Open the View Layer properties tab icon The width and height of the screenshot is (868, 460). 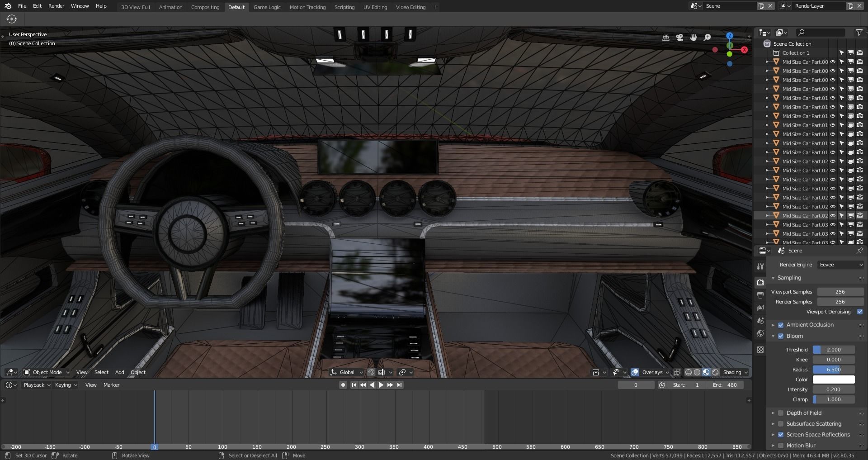pyautogui.click(x=760, y=308)
